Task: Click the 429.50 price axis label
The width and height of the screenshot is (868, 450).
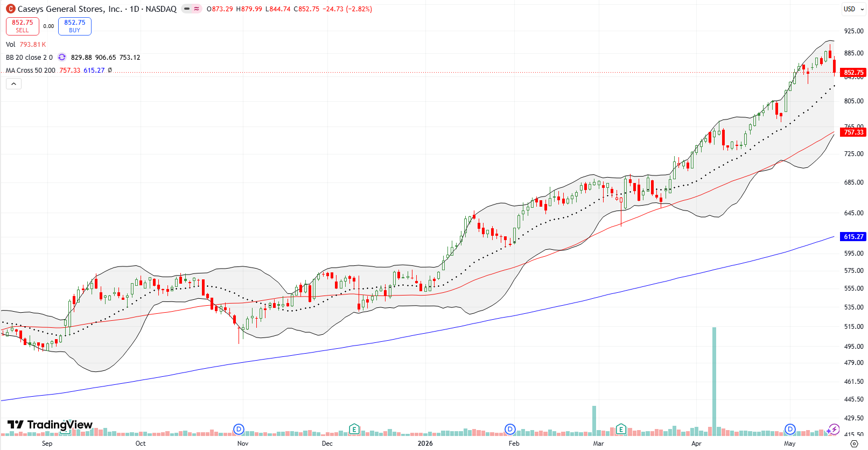Action: pyautogui.click(x=854, y=418)
